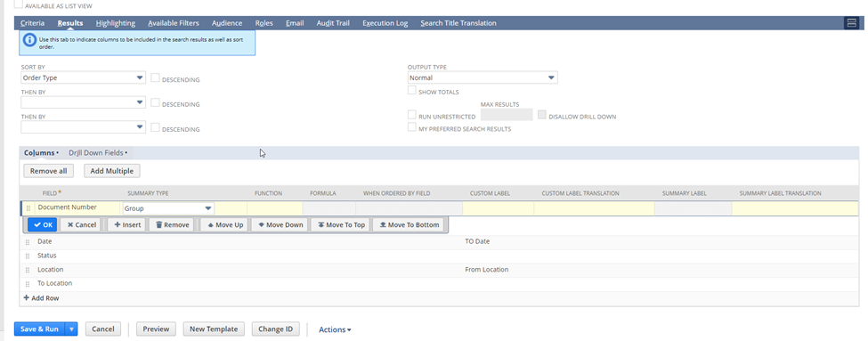This screenshot has width=868, height=341.
Task: Click the Save & Run button
Action: point(39,329)
